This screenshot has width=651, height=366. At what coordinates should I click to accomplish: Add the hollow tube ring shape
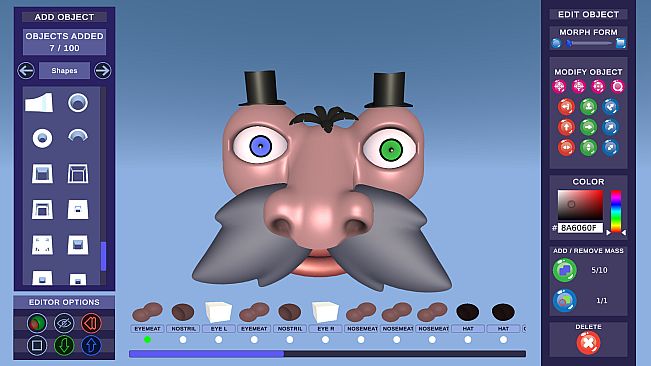tap(78, 102)
